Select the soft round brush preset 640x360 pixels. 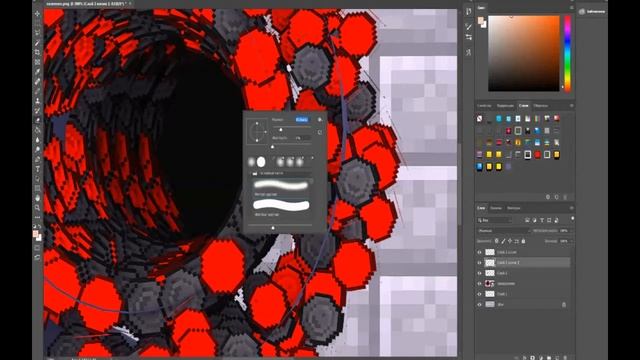[251, 162]
